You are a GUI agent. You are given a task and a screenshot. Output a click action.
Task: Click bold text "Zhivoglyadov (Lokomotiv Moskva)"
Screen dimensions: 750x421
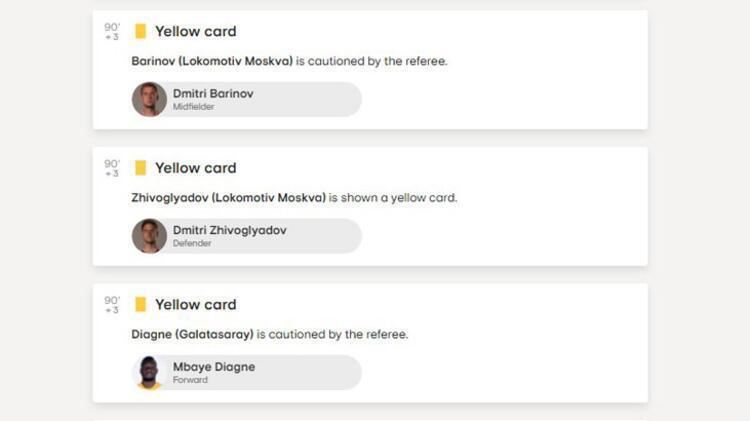pyautogui.click(x=228, y=198)
